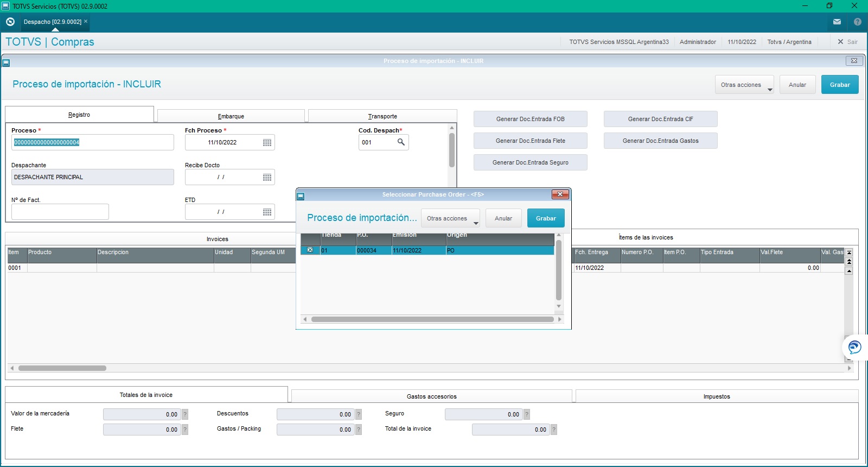Image resolution: width=868 pixels, height=467 pixels.
Task: Click Anular in the Purchase Order dialog
Action: [503, 218]
